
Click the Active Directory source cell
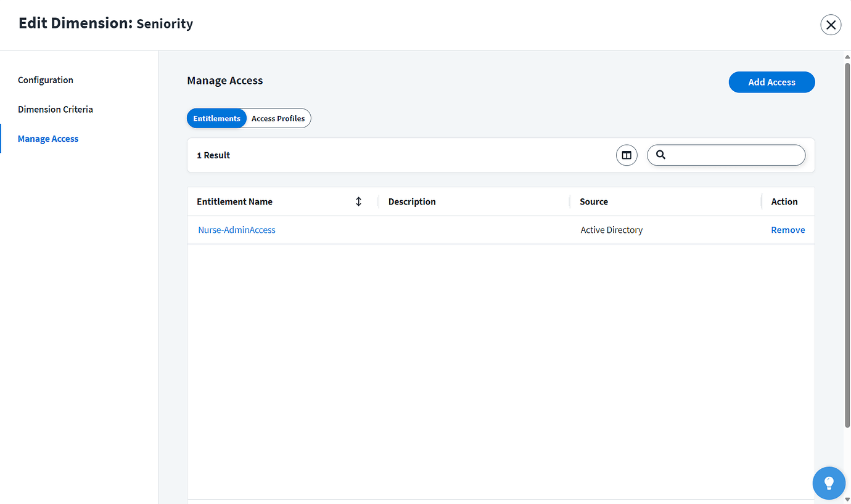click(x=611, y=229)
